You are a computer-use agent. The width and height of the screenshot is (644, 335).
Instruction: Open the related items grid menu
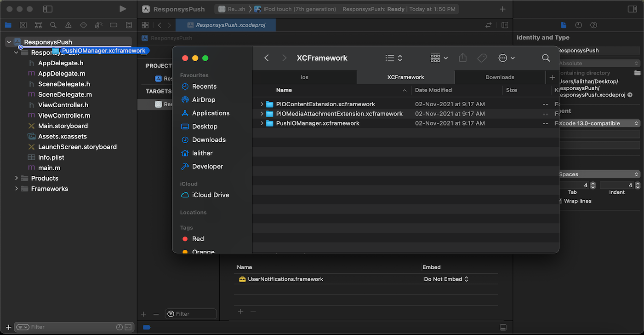[x=145, y=25]
